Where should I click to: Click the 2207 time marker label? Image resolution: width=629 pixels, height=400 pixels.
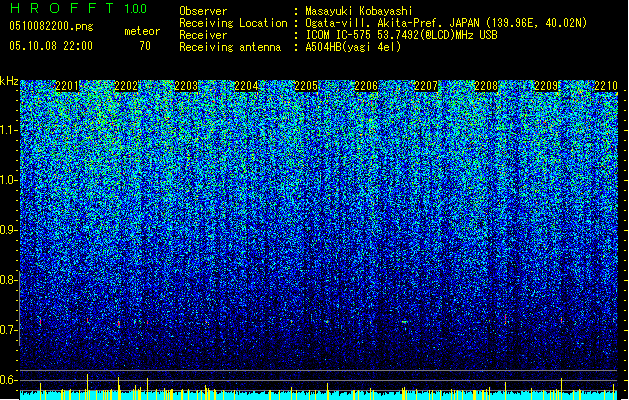tap(426, 86)
